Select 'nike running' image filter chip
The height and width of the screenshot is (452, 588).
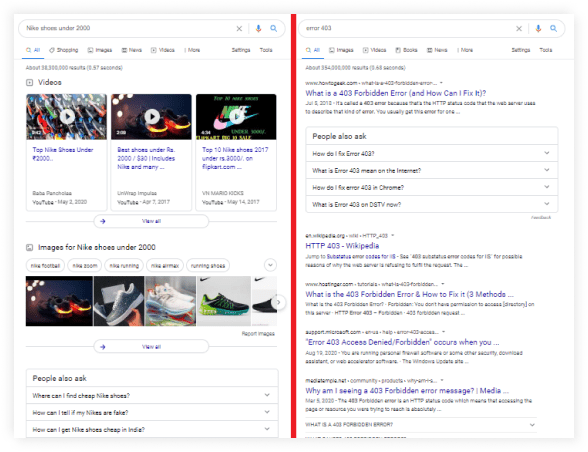point(124,266)
